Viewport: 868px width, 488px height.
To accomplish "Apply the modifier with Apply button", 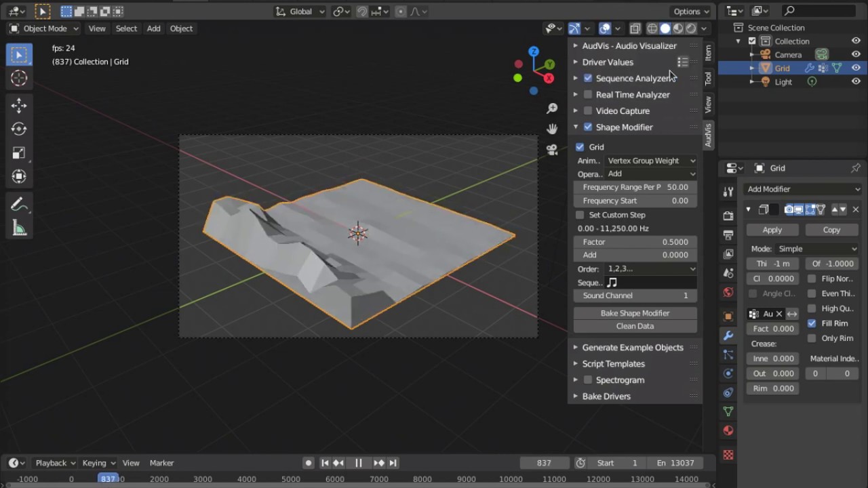I will tap(772, 230).
